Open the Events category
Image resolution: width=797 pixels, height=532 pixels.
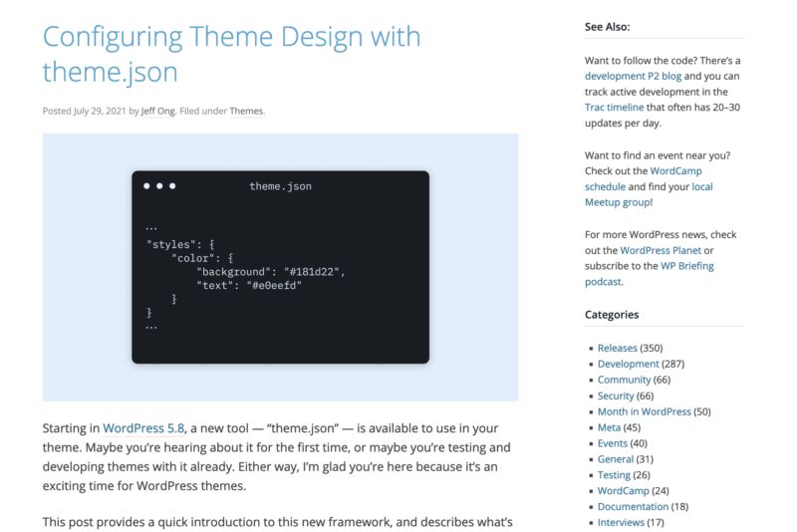click(x=613, y=443)
